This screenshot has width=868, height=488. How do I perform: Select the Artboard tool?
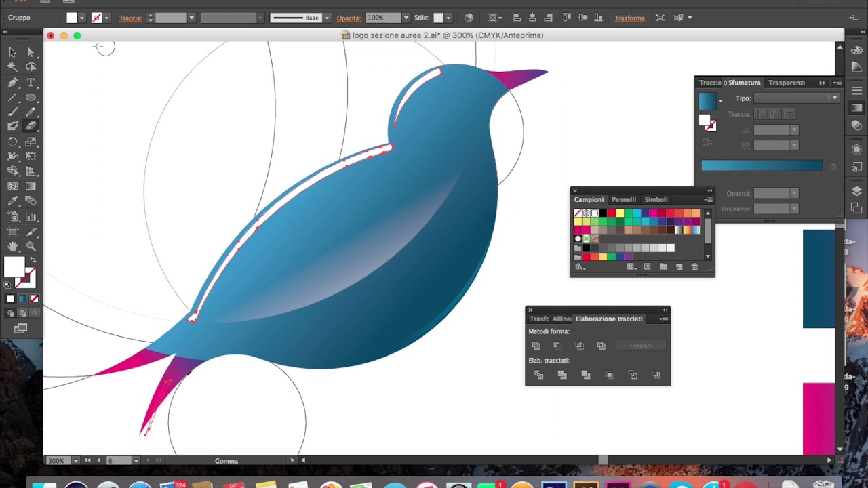click(x=13, y=232)
